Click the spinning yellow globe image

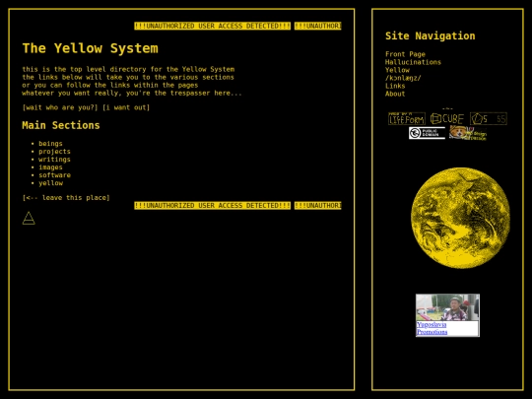[460, 218]
